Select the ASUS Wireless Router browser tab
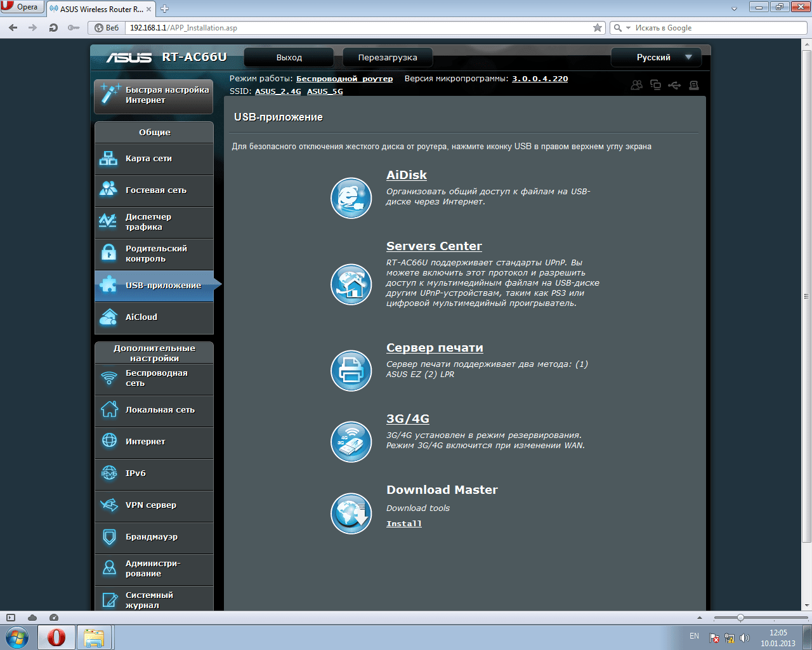Viewport: 812px width, 650px height. (x=100, y=9)
